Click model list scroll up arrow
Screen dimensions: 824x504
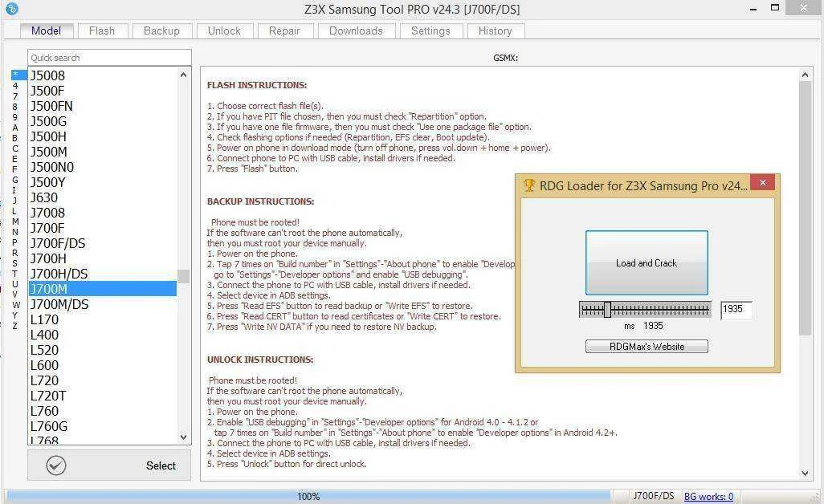(183, 75)
